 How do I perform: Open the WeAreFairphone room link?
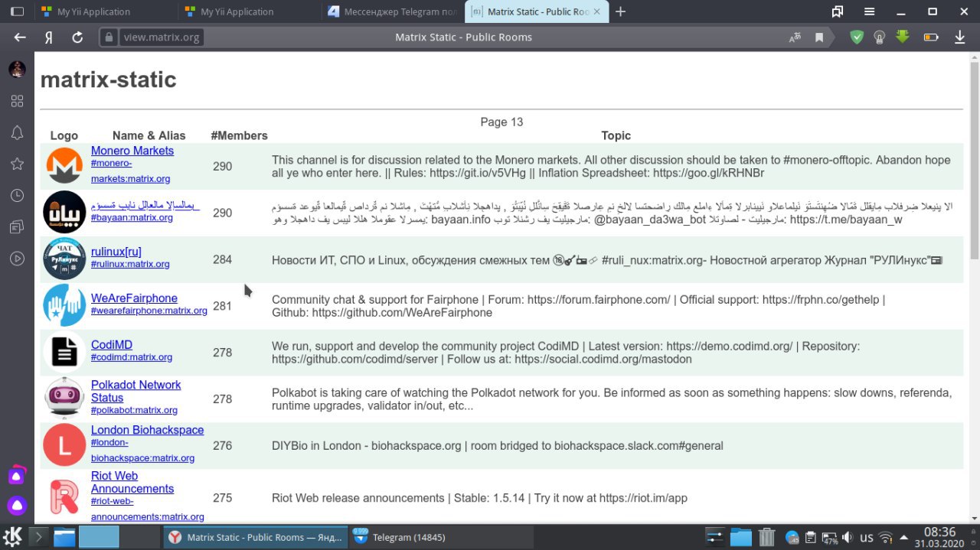pyautogui.click(x=134, y=298)
